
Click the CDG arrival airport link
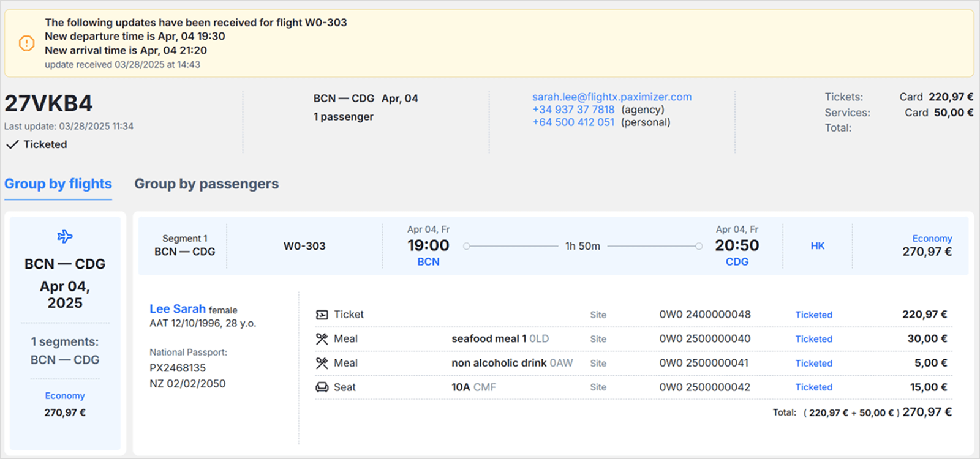click(737, 261)
